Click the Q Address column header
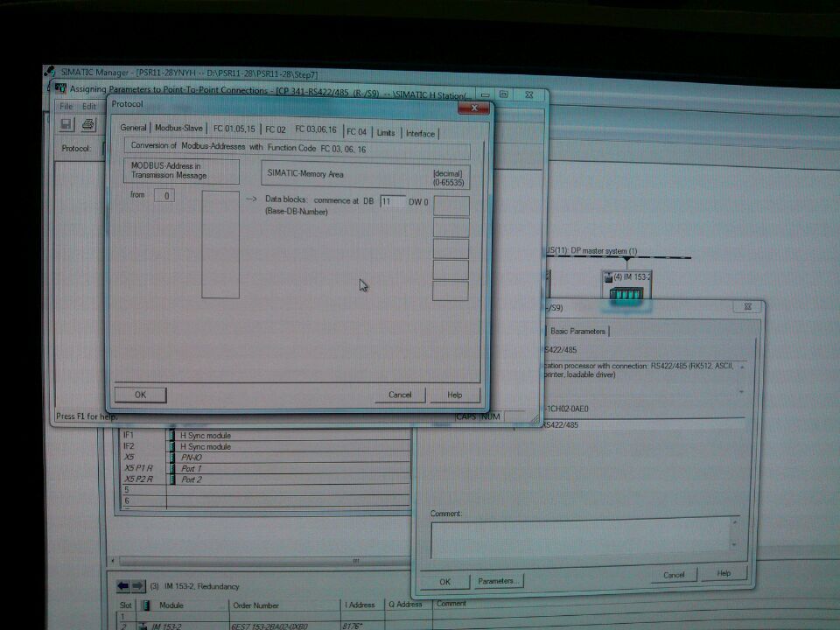 (409, 605)
